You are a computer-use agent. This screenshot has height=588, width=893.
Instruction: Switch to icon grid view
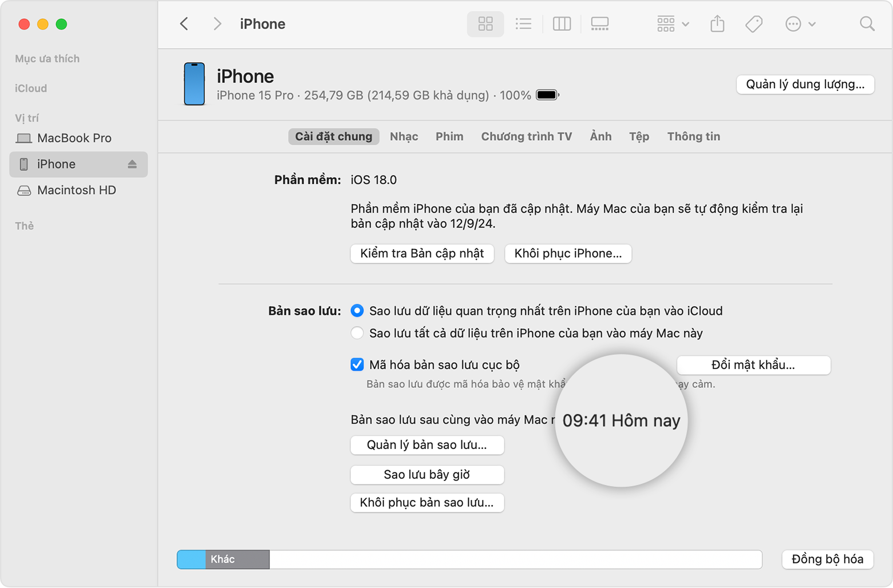tap(485, 24)
